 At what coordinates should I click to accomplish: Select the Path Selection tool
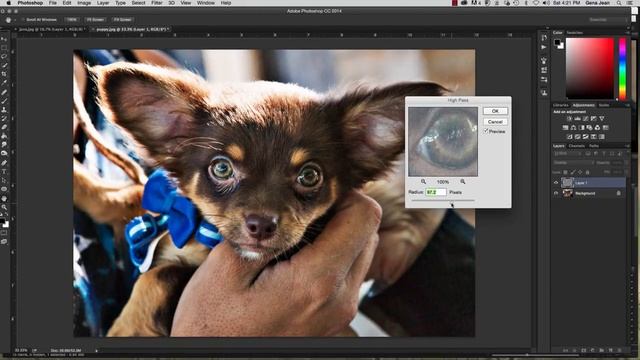point(4,180)
